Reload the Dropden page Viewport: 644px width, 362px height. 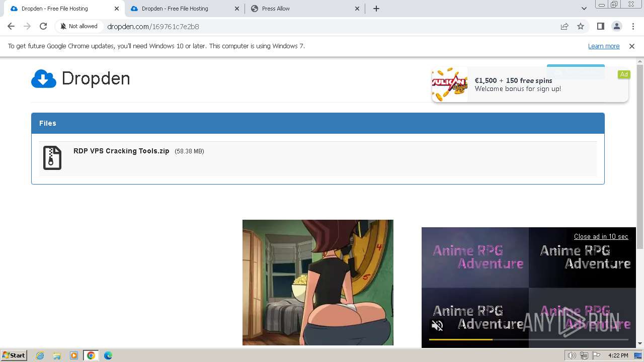pos(43,26)
